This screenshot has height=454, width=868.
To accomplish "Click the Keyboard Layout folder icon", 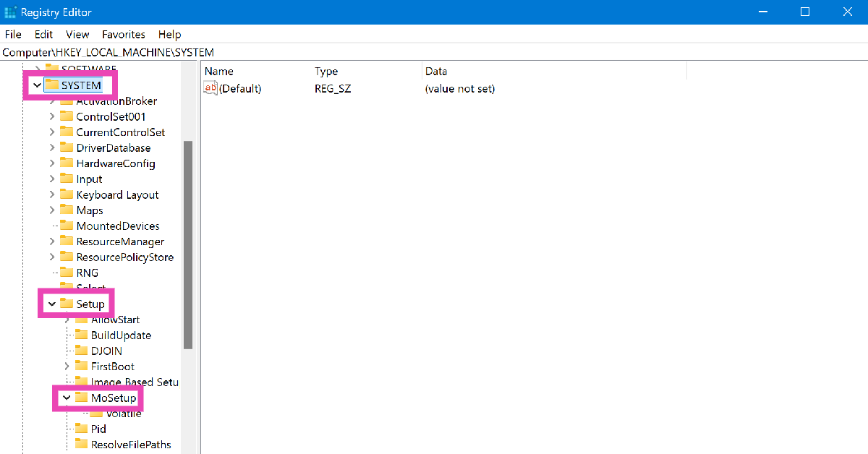I will (67, 194).
